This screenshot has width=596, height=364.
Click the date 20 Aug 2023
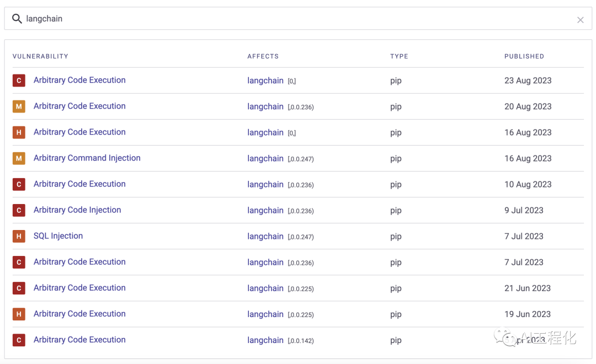tap(528, 106)
